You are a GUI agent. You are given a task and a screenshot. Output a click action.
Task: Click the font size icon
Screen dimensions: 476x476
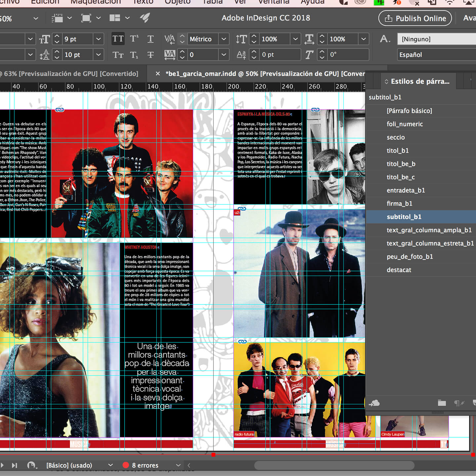tap(44, 39)
